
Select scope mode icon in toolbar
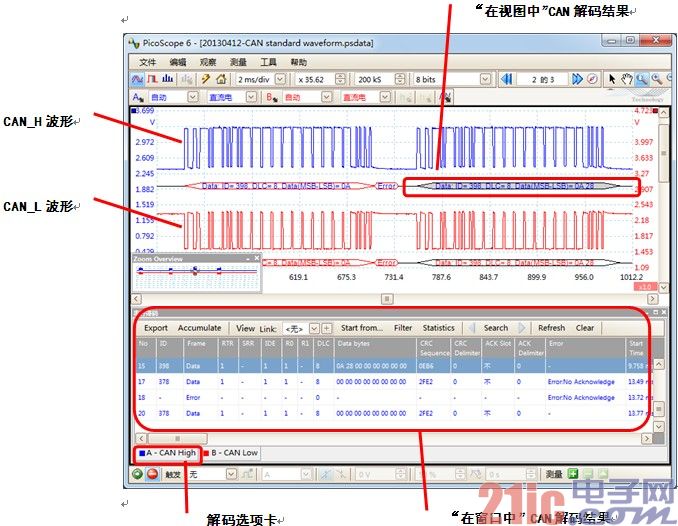[138, 79]
